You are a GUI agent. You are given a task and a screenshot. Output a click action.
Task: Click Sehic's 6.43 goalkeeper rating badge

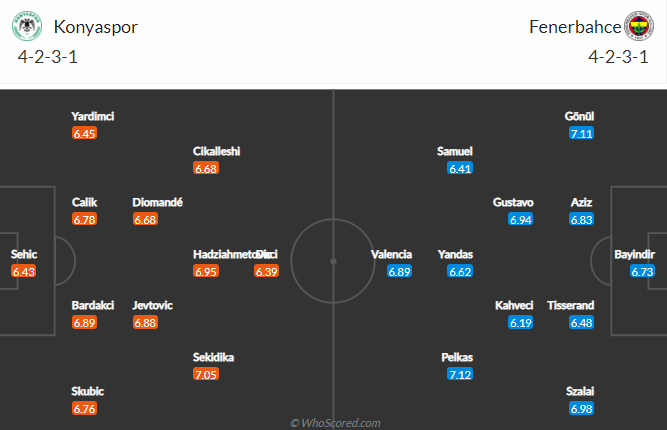[x=24, y=271]
